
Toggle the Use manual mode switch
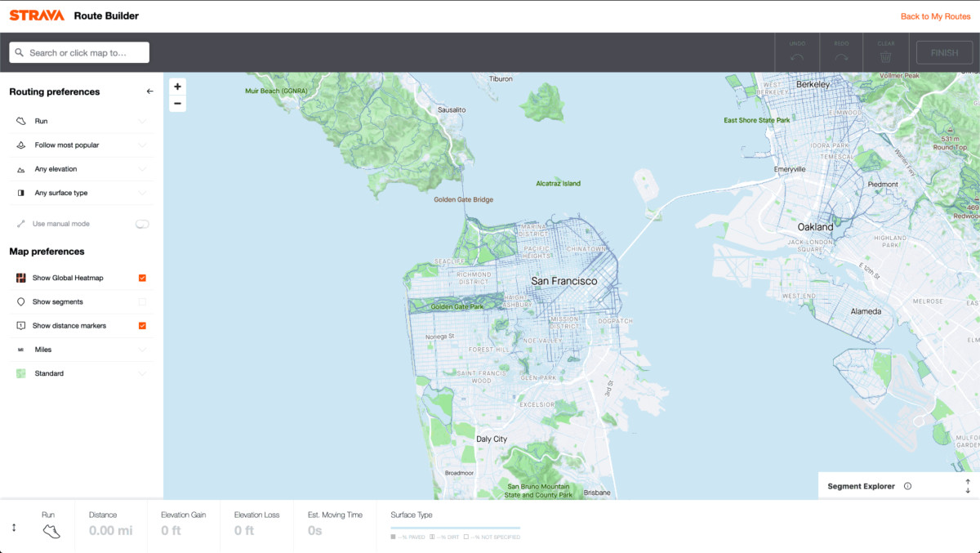pyautogui.click(x=142, y=224)
